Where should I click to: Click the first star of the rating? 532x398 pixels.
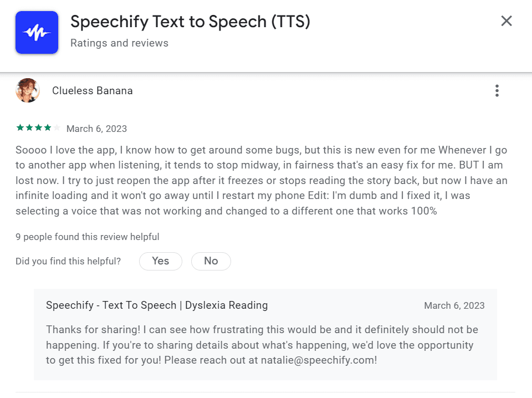pyautogui.click(x=21, y=127)
